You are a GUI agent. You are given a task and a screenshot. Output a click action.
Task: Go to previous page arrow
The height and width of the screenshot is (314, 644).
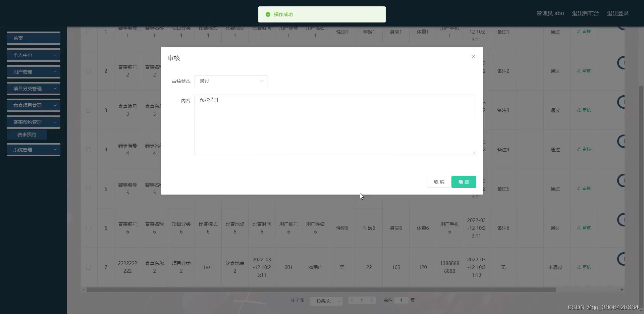(352, 300)
